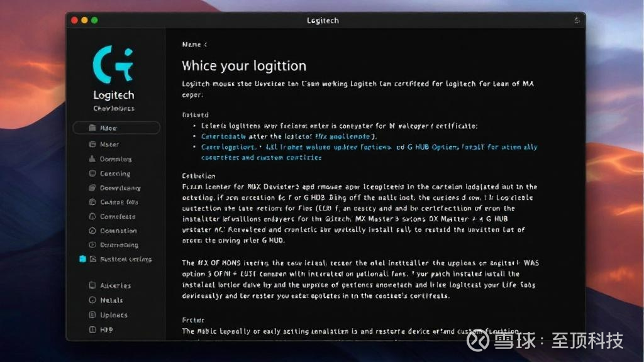Click the title bar icon at top right

pos(577,21)
